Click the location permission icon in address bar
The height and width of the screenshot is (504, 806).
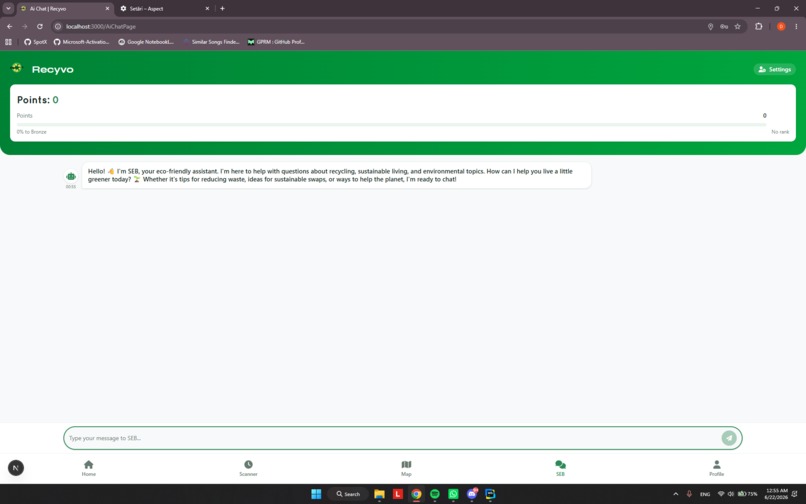(x=710, y=26)
